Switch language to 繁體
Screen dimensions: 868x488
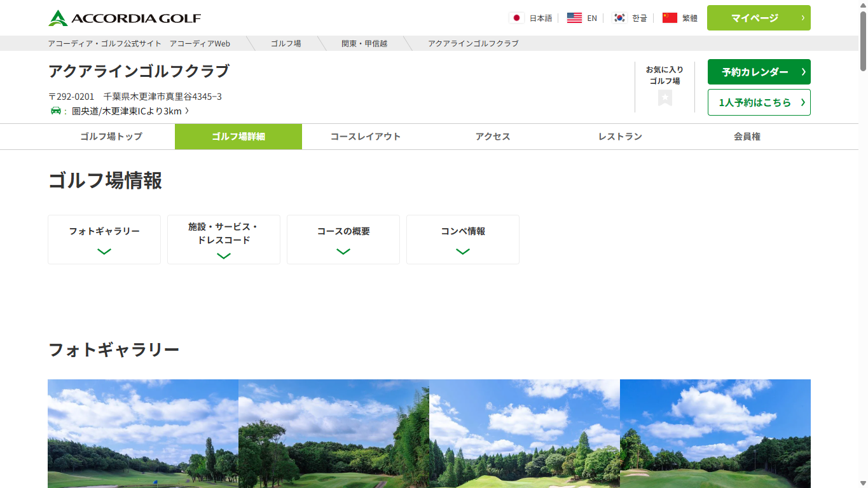690,18
